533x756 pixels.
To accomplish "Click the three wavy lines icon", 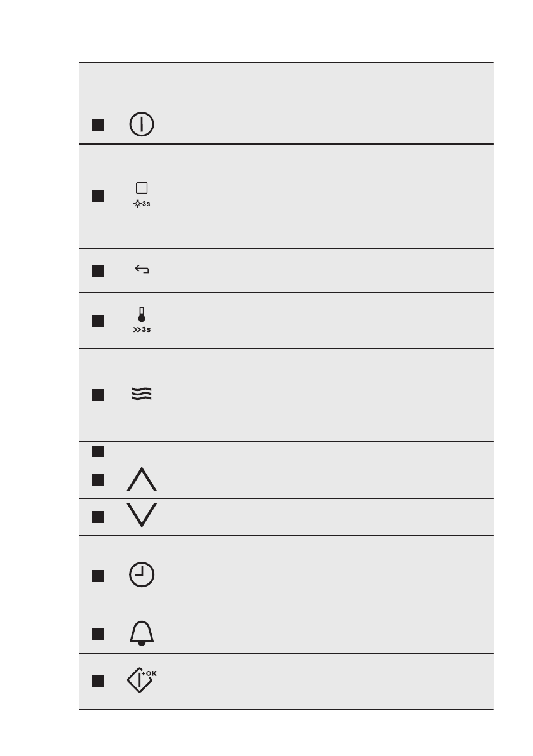I will [141, 395].
